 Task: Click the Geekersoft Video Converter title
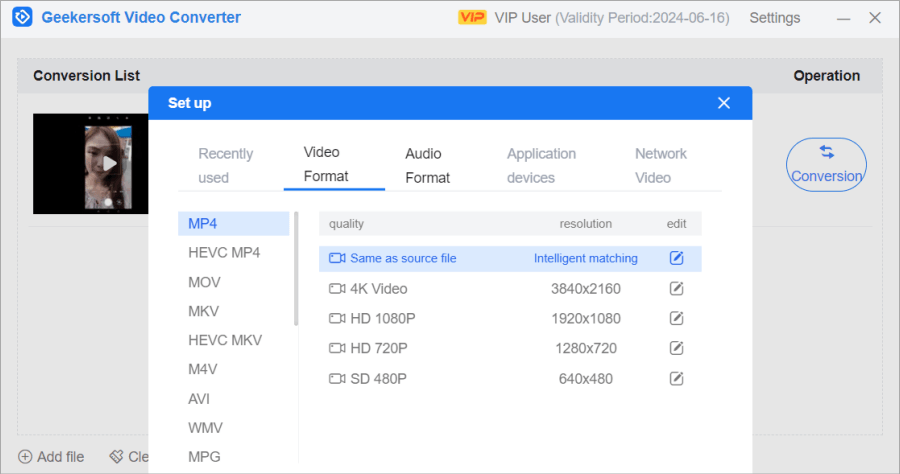141,17
